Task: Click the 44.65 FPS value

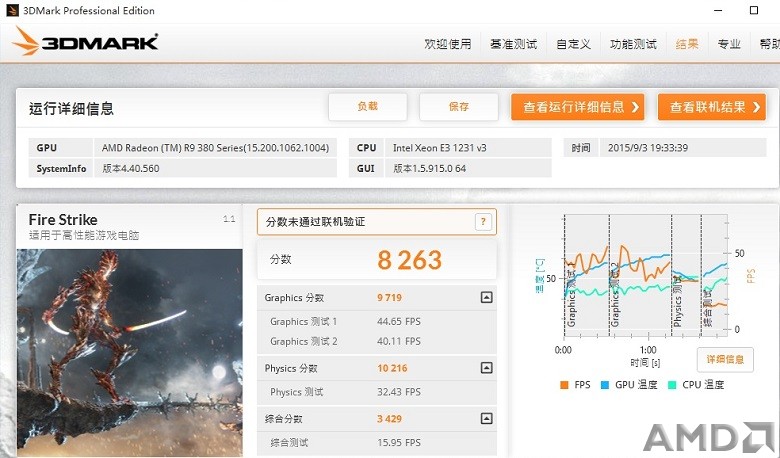Action: pyautogui.click(x=399, y=321)
